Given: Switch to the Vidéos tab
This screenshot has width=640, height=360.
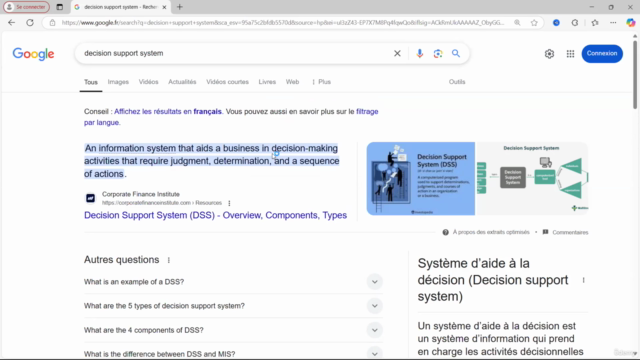Looking at the screenshot, I should click(148, 82).
